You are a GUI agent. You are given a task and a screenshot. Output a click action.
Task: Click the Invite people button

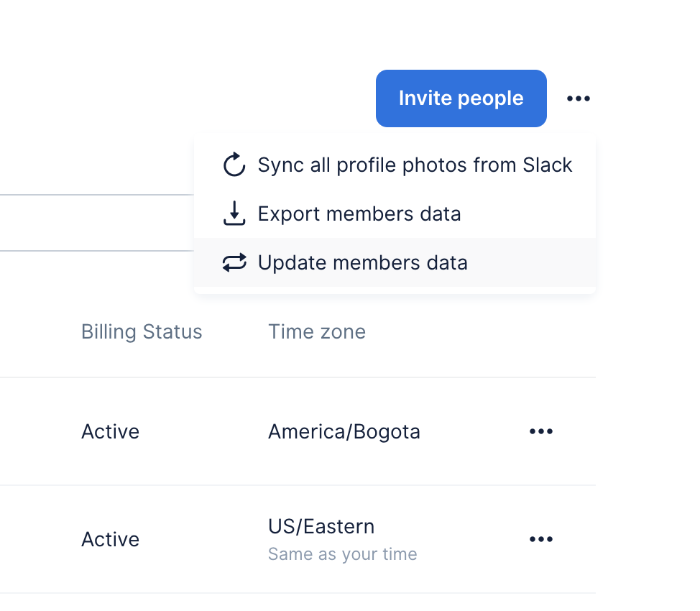pyautogui.click(x=461, y=98)
